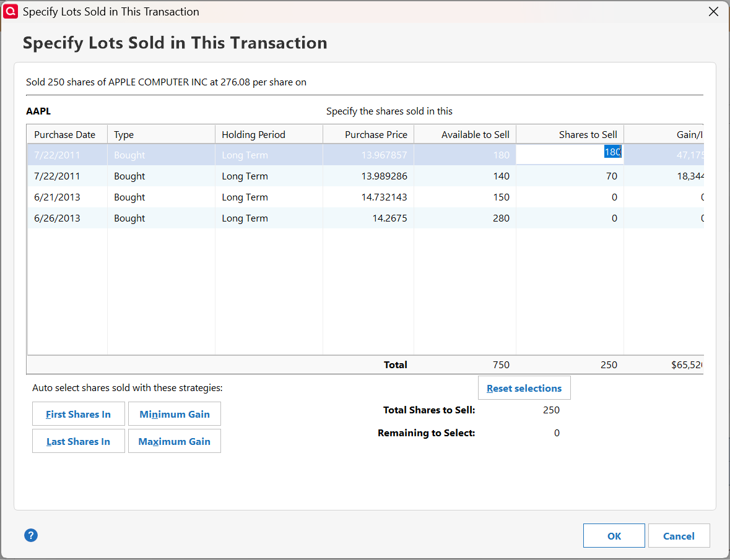Click Shares to Sell cell showing 70
The width and height of the screenshot is (730, 560).
point(570,176)
